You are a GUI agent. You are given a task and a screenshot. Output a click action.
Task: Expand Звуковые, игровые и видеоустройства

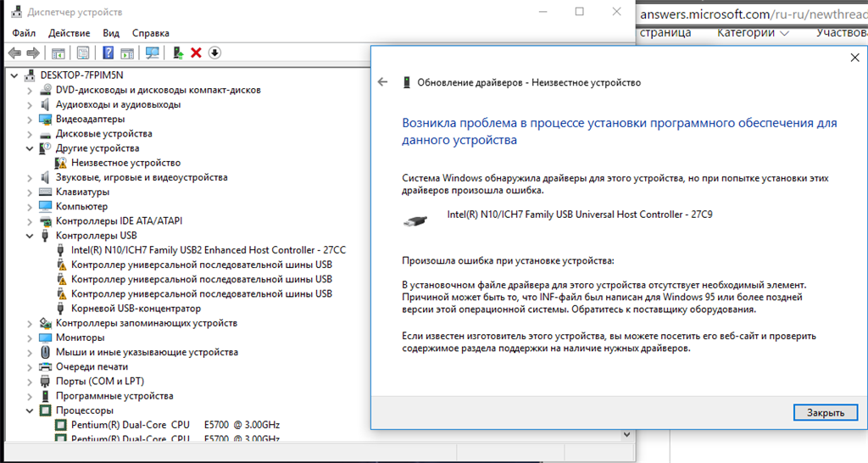click(x=30, y=178)
